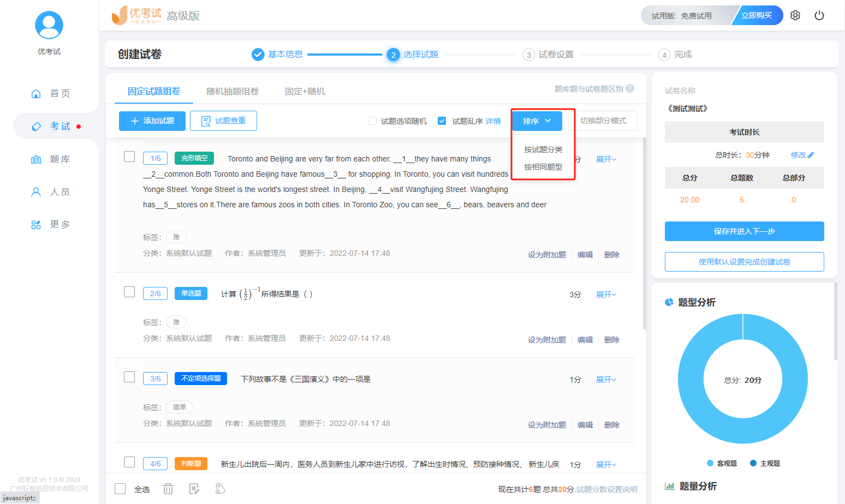Choose 按试题分类 sort option
Viewport: 845px width, 504px height.
[543, 149]
